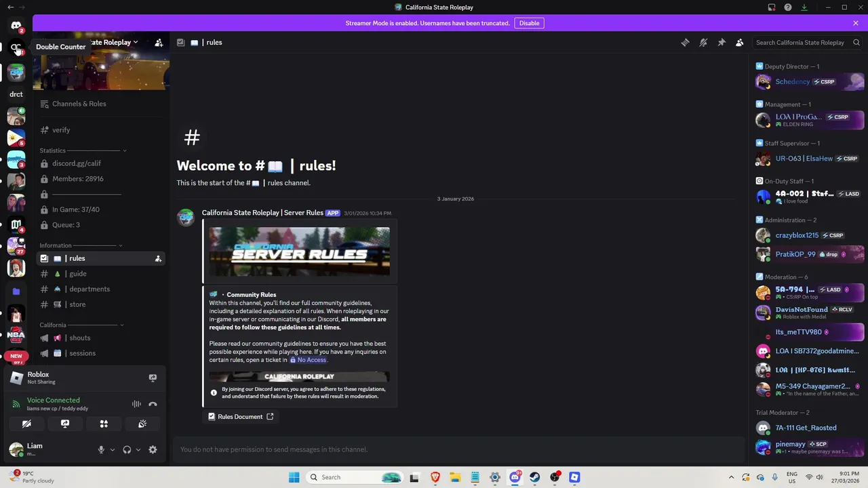Click invite icon on rules channel row

pyautogui.click(x=158, y=258)
